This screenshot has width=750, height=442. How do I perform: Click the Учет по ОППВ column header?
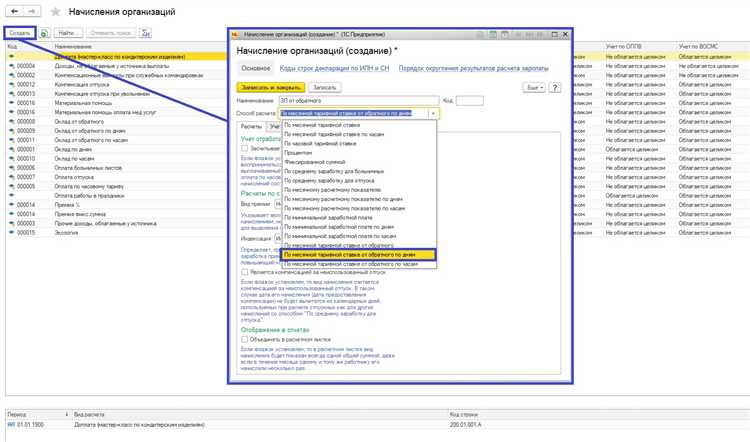(x=623, y=47)
